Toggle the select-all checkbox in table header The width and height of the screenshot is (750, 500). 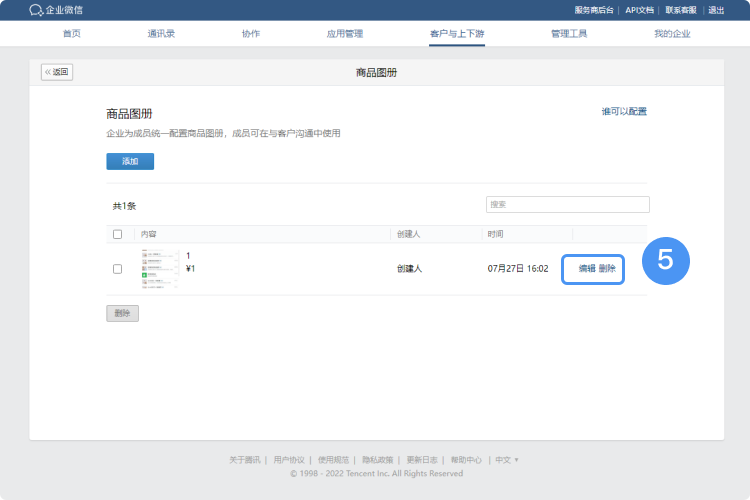[117, 234]
